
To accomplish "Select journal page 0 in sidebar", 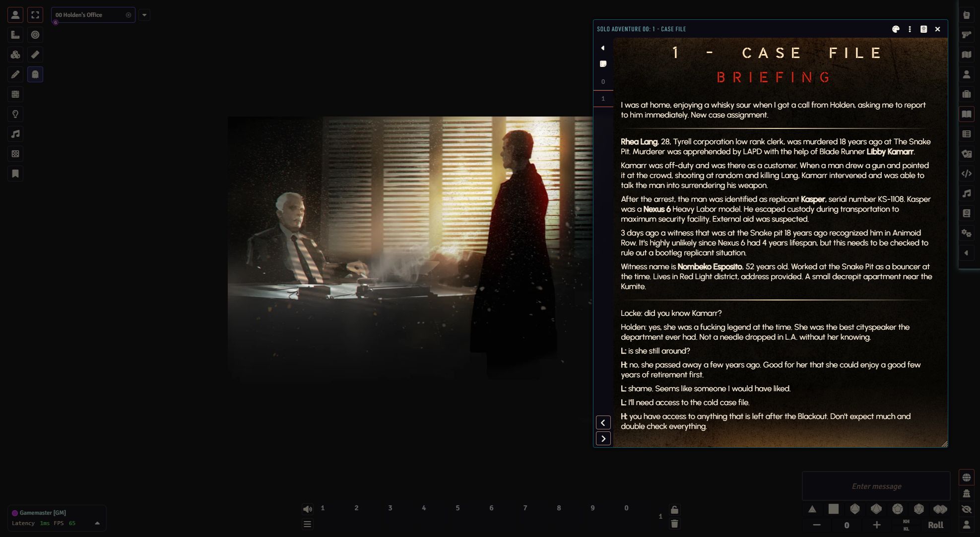I will [603, 82].
